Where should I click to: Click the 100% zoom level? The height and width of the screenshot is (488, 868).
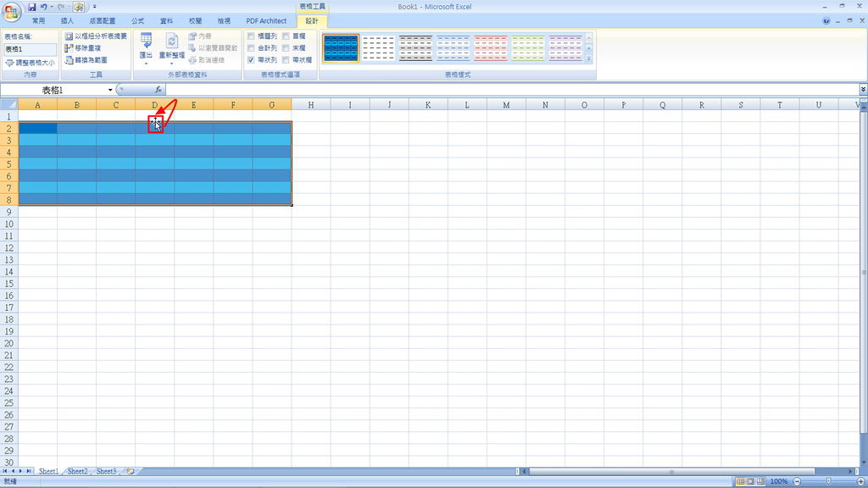pyautogui.click(x=779, y=481)
